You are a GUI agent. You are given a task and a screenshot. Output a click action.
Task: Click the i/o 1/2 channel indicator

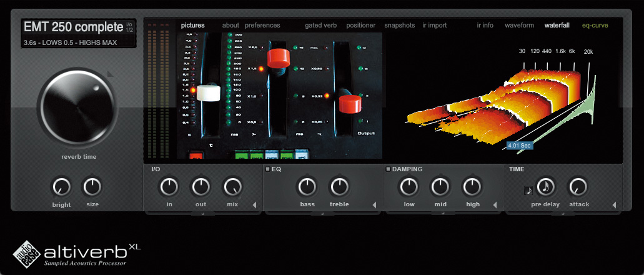click(129, 27)
